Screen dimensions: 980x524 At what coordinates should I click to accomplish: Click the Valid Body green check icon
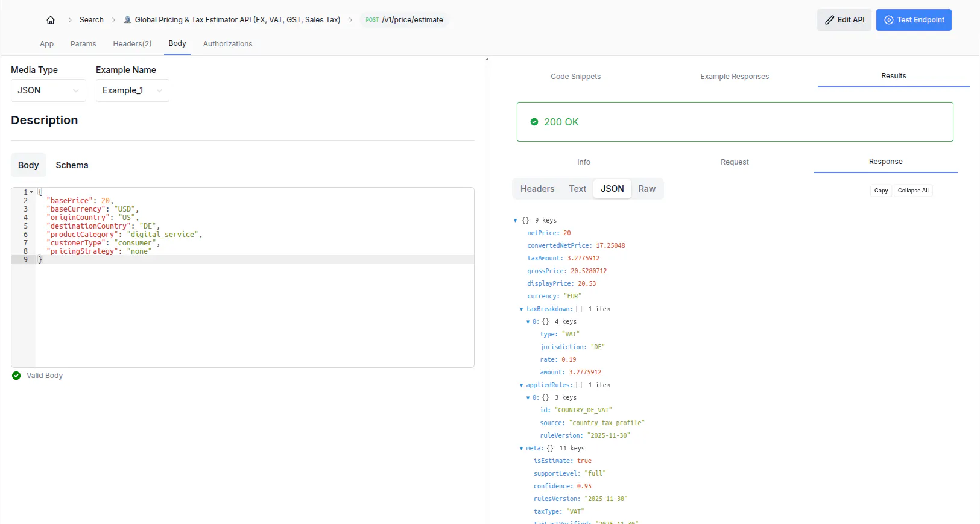(x=16, y=376)
